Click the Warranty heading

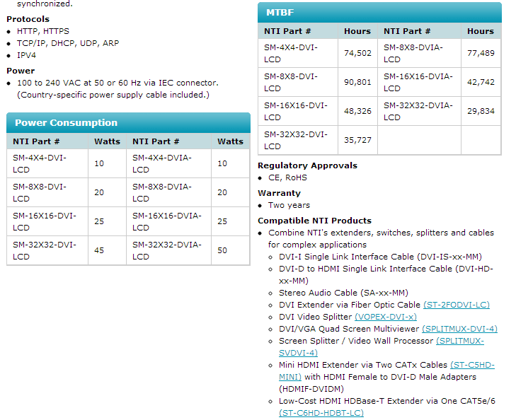(279, 193)
